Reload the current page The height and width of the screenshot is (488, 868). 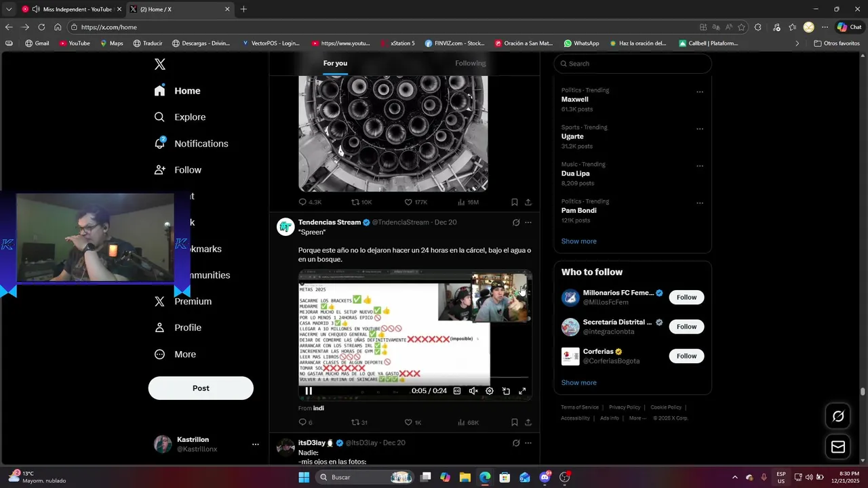tap(41, 27)
